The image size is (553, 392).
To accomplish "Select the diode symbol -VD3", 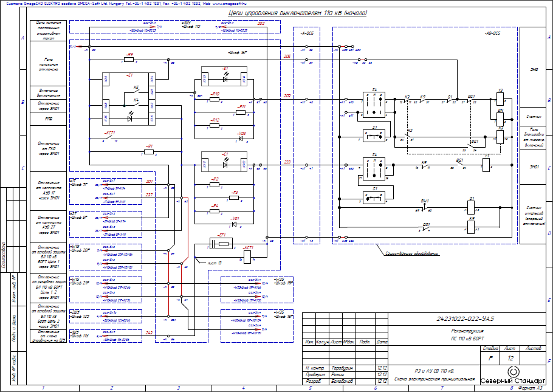I will [x=240, y=139].
